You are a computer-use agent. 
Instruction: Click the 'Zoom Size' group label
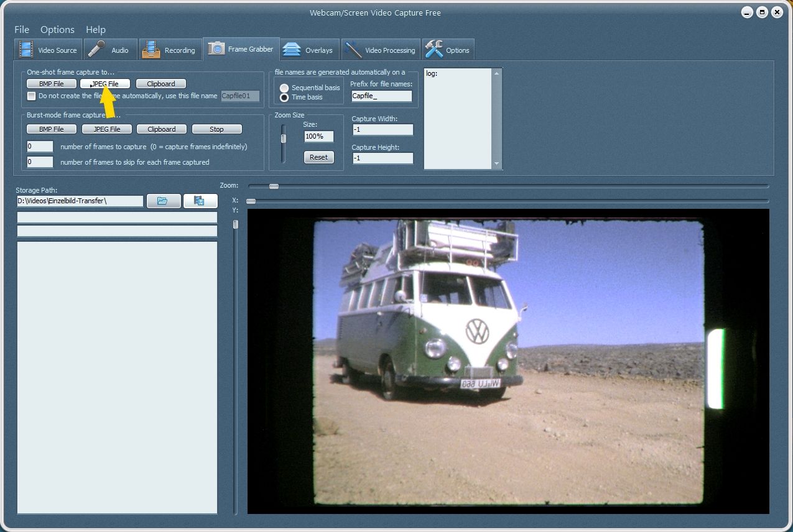click(x=289, y=115)
